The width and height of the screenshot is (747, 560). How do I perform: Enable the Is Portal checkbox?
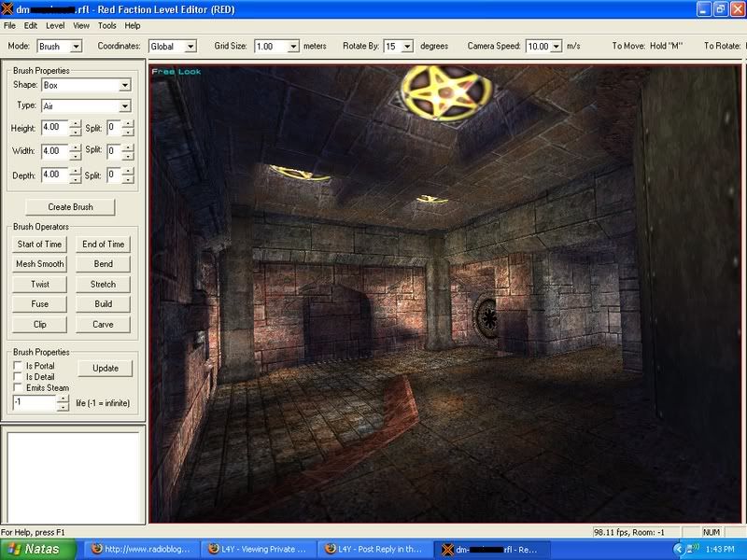tap(18, 366)
